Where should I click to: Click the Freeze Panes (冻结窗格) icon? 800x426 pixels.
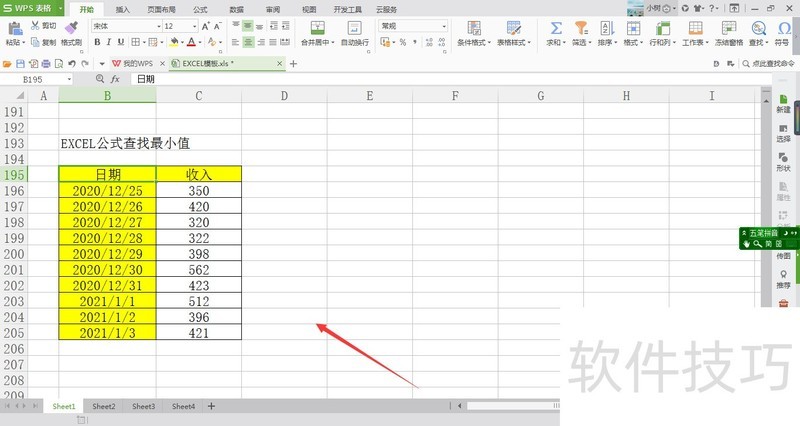tap(729, 28)
